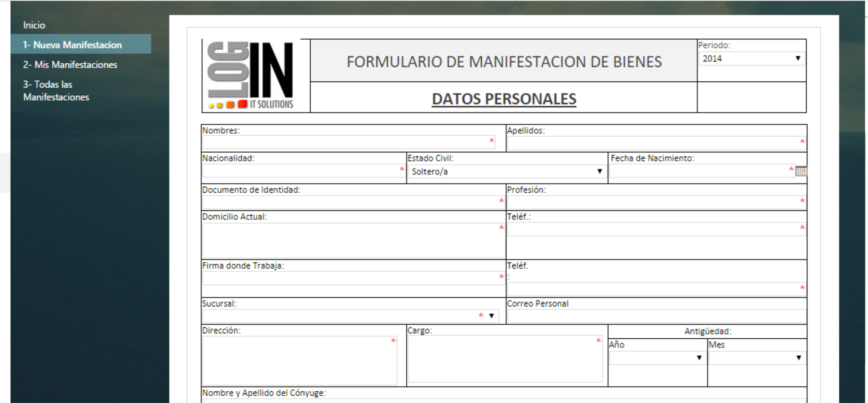Click the Teléf. field beside Domicilio Actual
This screenshot has height=403, width=868.
657,229
